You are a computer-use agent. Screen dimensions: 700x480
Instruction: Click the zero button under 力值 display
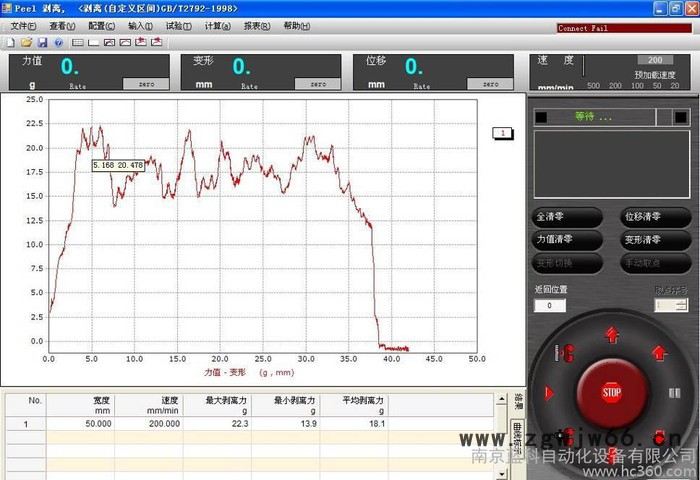pyautogui.click(x=146, y=85)
